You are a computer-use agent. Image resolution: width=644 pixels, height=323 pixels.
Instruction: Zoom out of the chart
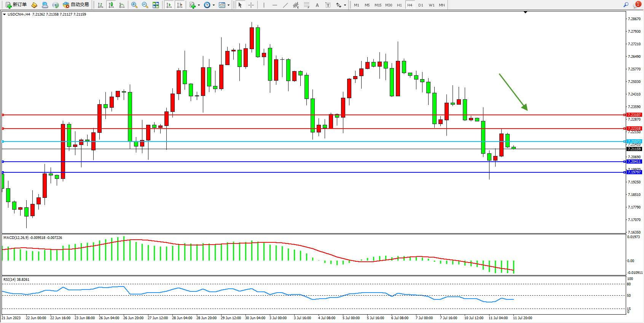coord(145,5)
